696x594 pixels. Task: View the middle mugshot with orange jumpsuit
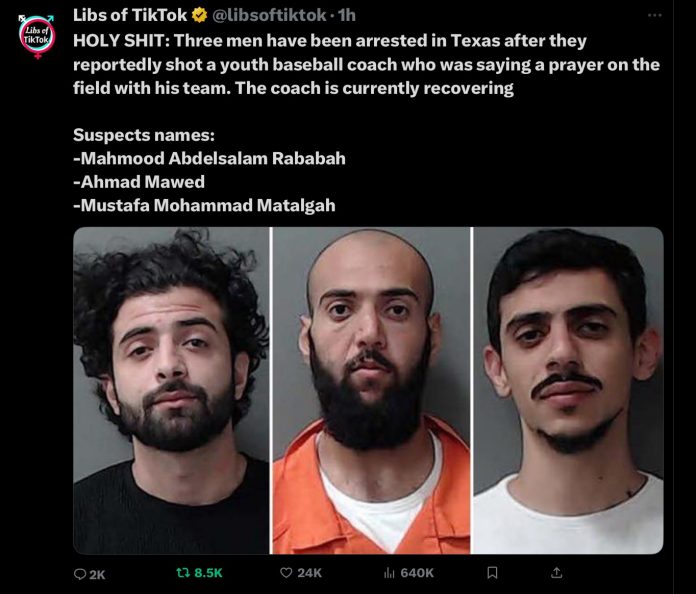371,390
